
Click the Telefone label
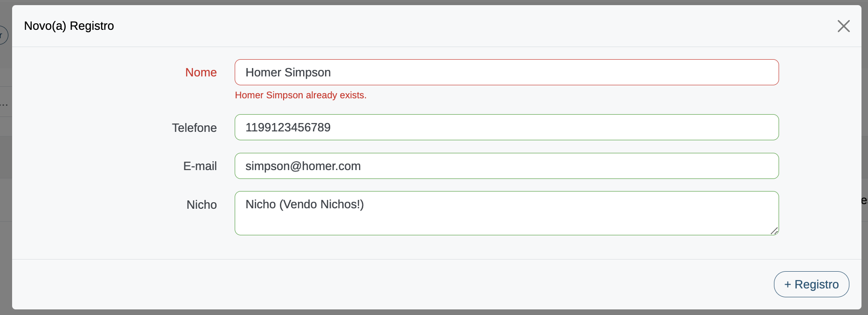(x=194, y=128)
